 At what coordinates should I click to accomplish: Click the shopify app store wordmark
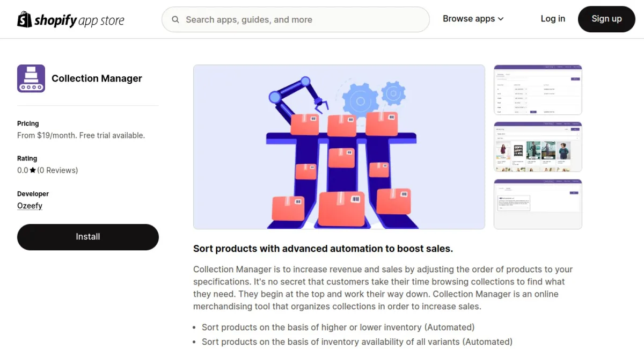coord(79,20)
